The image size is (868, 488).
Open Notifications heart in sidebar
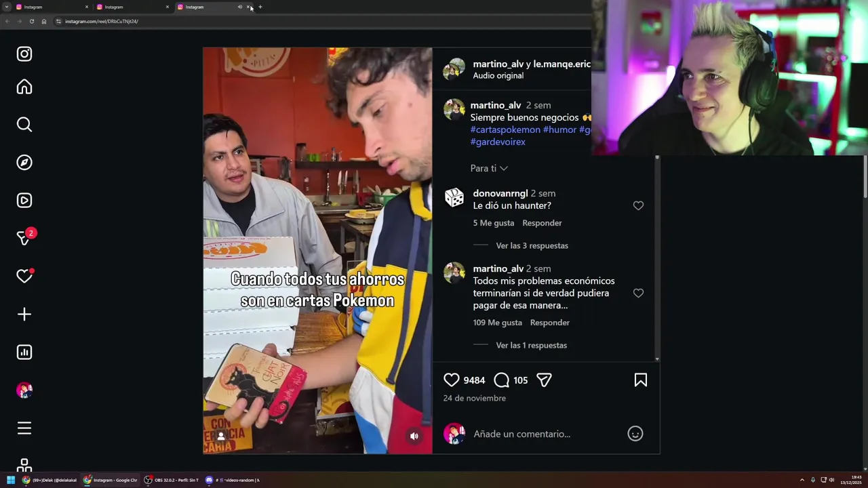(25, 276)
